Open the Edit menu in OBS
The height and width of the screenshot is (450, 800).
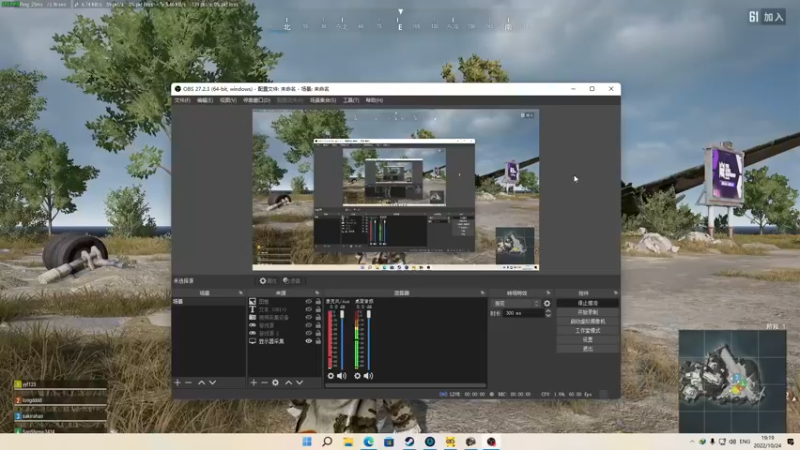pyautogui.click(x=205, y=101)
